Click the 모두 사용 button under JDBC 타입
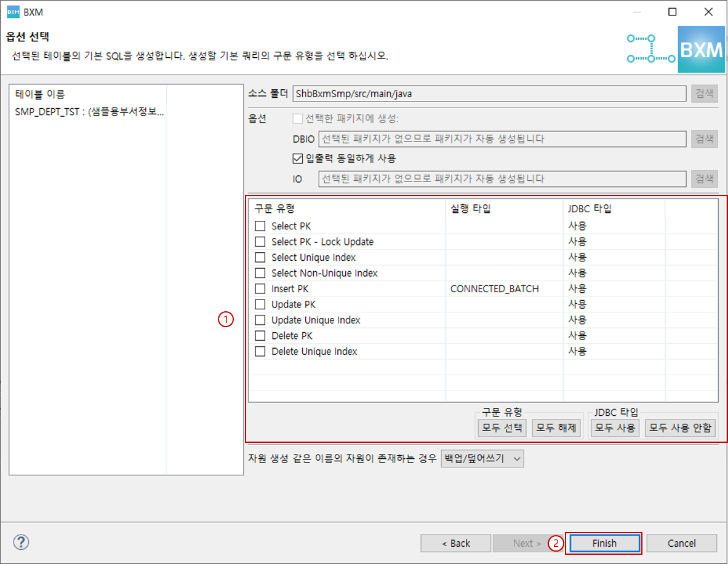This screenshot has width=728, height=564. point(614,427)
